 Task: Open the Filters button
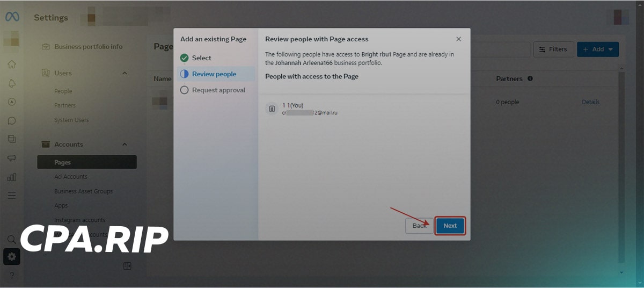pyautogui.click(x=553, y=49)
